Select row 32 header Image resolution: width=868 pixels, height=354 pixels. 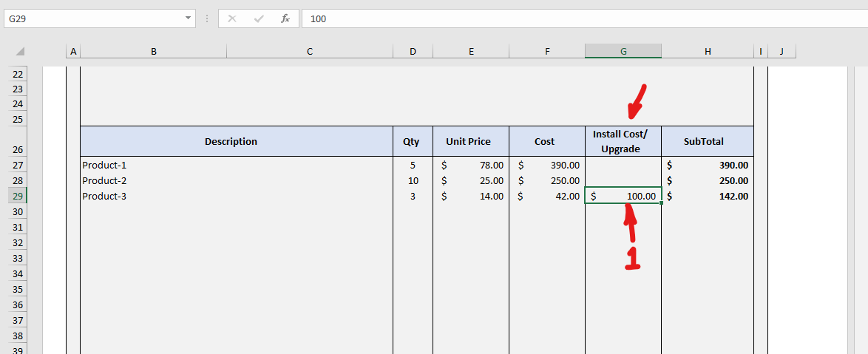coord(18,242)
